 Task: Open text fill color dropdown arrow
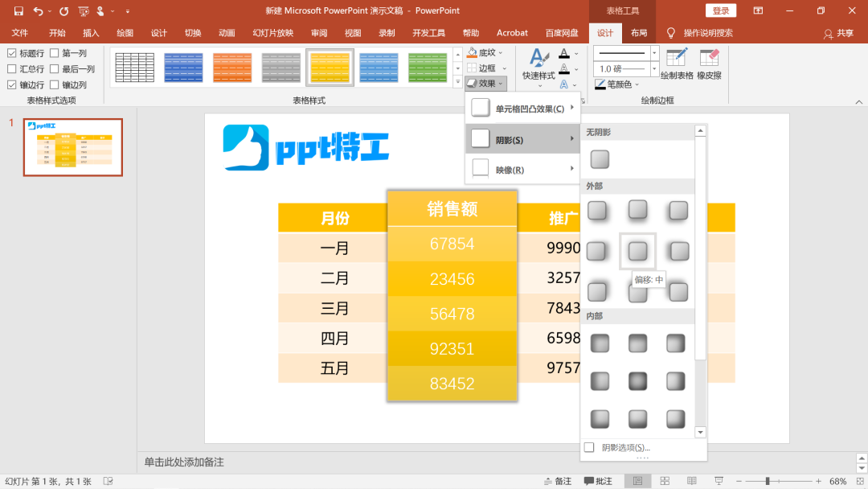tap(576, 54)
